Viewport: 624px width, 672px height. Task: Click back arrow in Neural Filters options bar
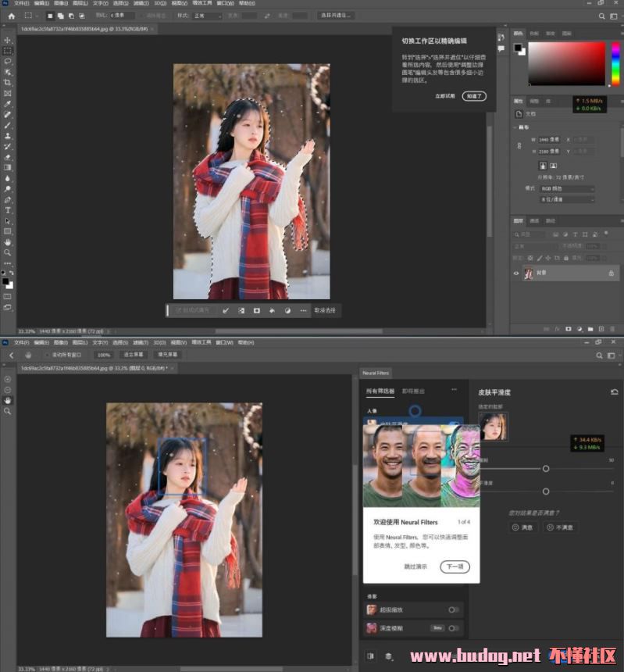tap(11, 356)
